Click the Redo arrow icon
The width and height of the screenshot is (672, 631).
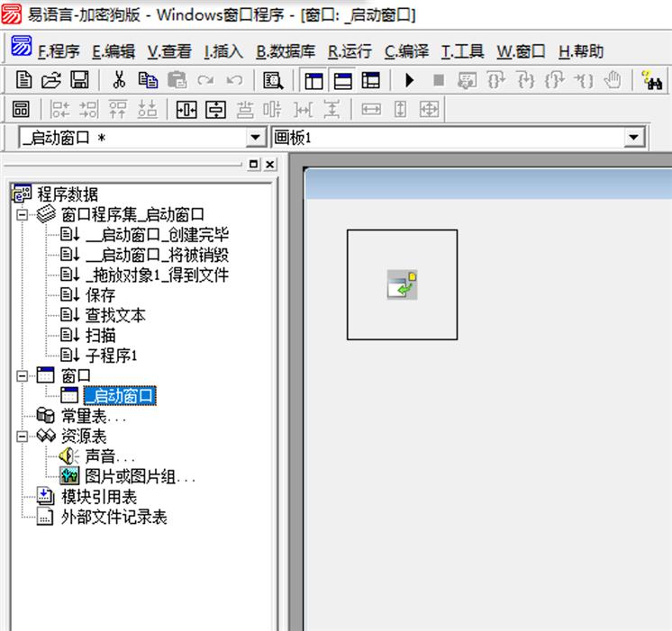point(205,80)
